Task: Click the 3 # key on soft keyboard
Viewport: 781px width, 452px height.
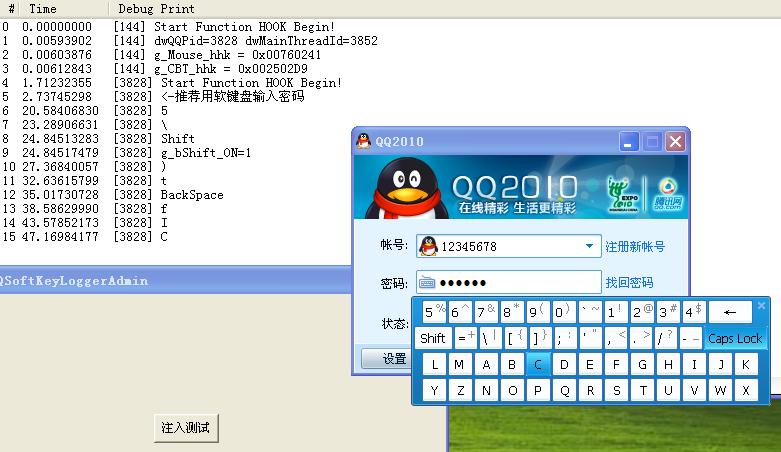Action: click(x=667, y=312)
